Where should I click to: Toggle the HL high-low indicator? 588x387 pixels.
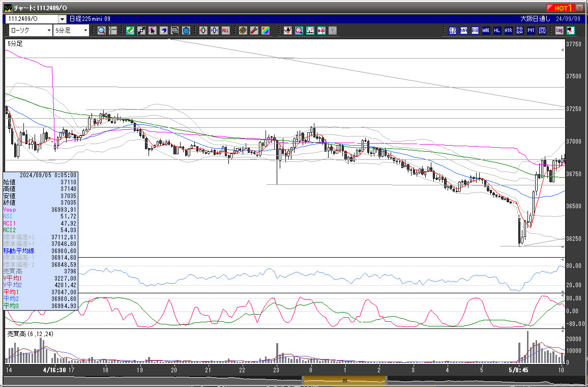click(x=497, y=31)
